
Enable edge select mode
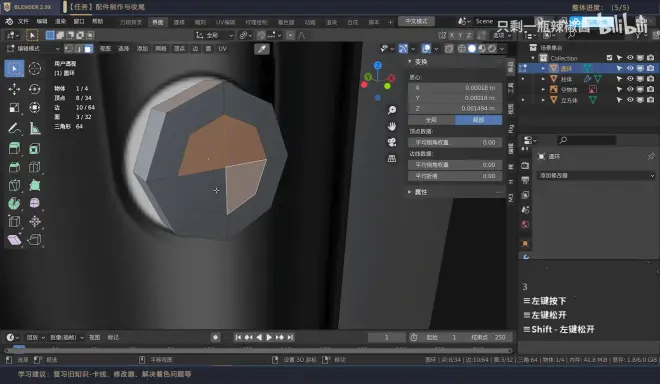pyautogui.click(x=78, y=49)
